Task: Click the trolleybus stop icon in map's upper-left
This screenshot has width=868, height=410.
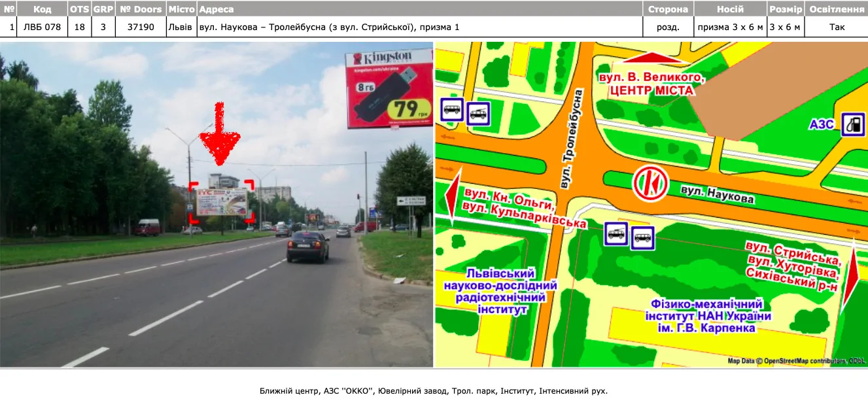Action: pyautogui.click(x=478, y=114)
